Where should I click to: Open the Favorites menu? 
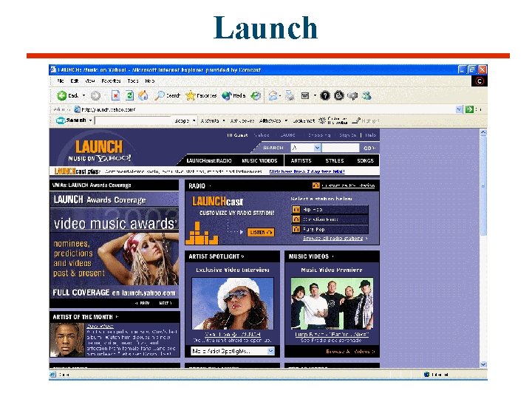pyautogui.click(x=111, y=81)
